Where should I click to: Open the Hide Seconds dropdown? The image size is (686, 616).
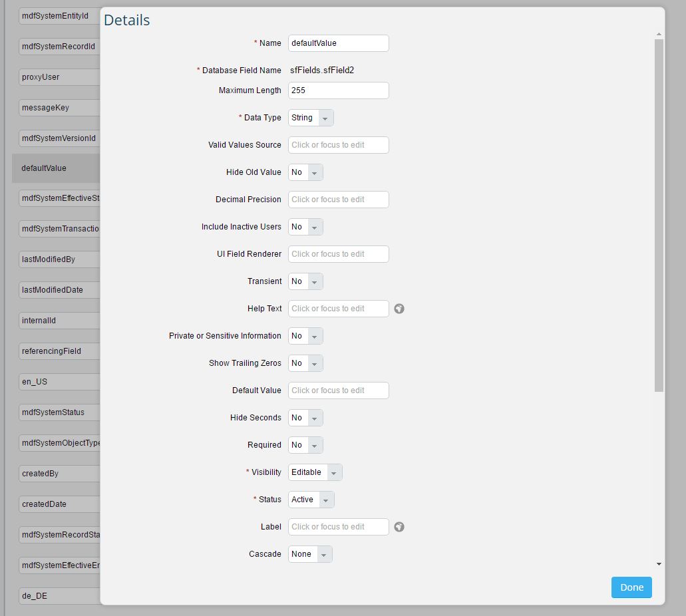[x=305, y=418]
